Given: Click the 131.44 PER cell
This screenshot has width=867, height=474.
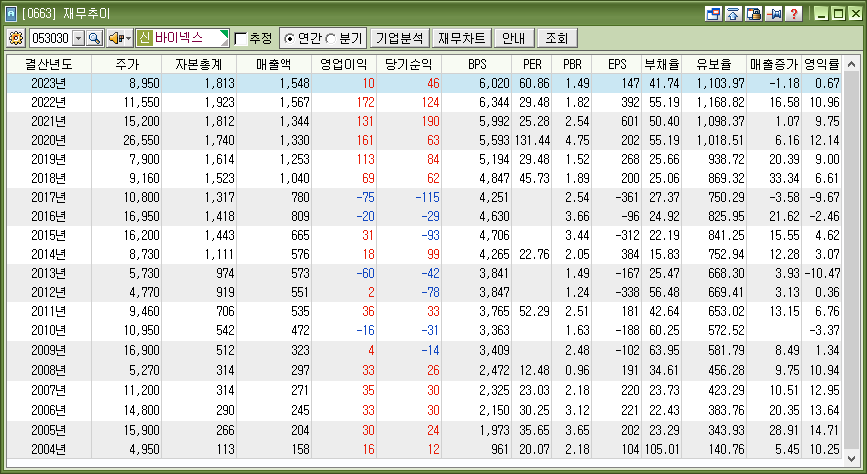Looking at the screenshot, I should (x=531, y=140).
